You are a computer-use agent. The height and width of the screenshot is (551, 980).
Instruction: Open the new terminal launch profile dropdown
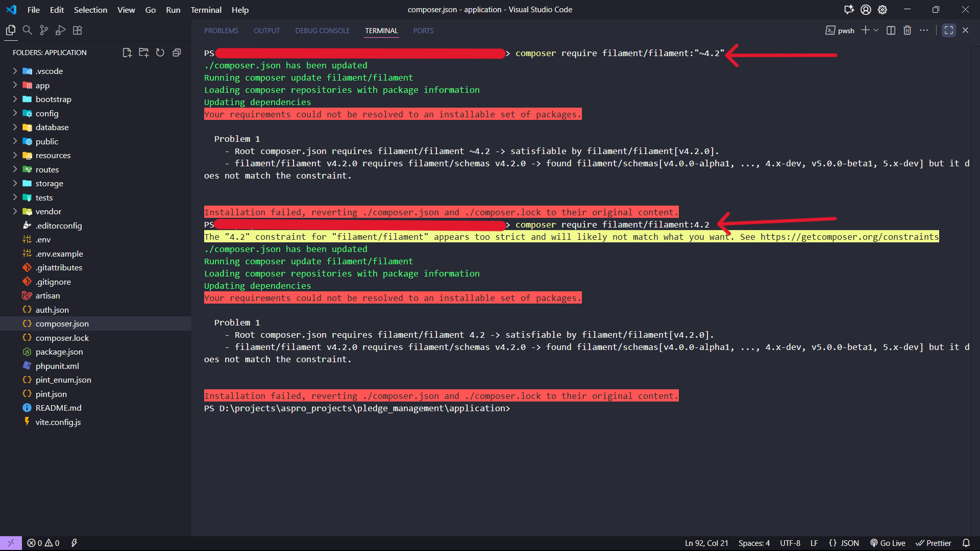tap(876, 31)
